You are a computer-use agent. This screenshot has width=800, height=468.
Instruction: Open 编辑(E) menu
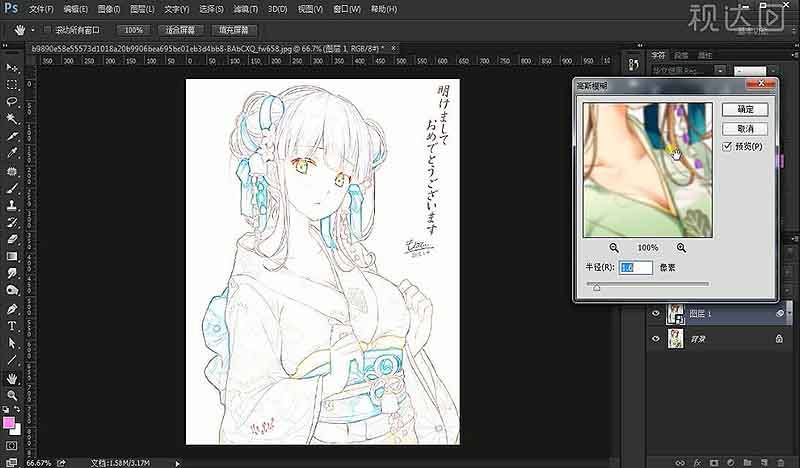[x=75, y=9]
